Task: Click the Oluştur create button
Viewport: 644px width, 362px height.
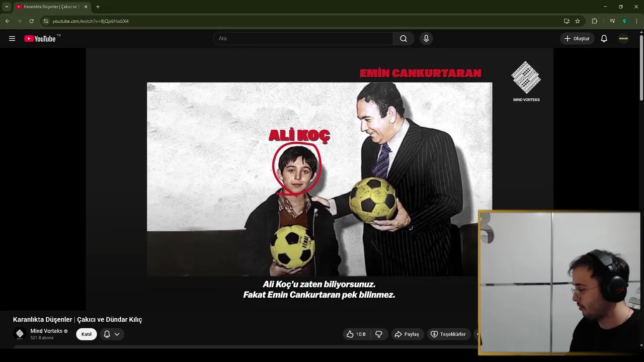Action: point(577,39)
